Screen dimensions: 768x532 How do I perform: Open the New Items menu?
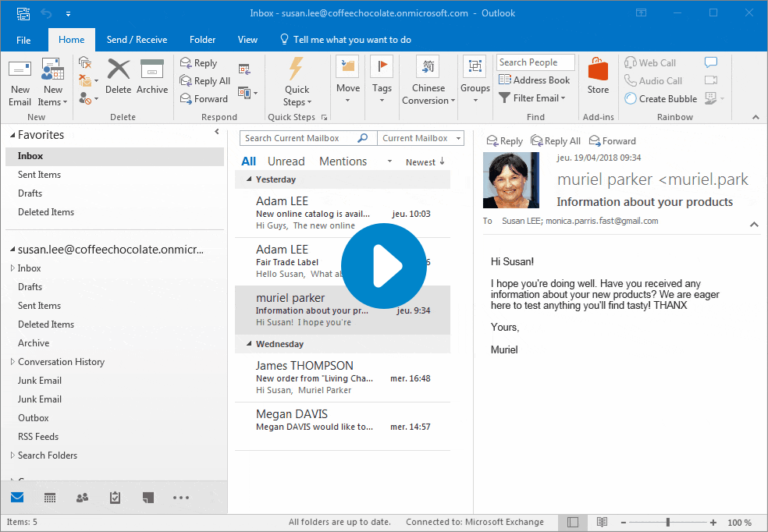coord(52,82)
